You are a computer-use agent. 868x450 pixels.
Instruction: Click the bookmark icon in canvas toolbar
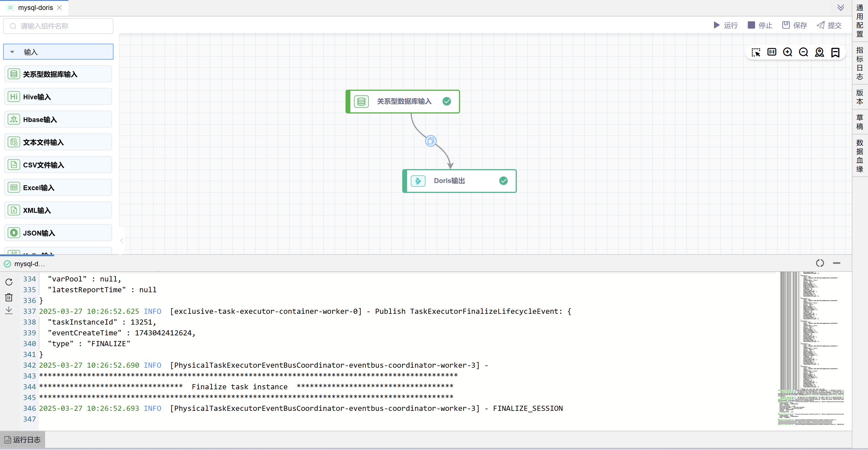[835, 52]
